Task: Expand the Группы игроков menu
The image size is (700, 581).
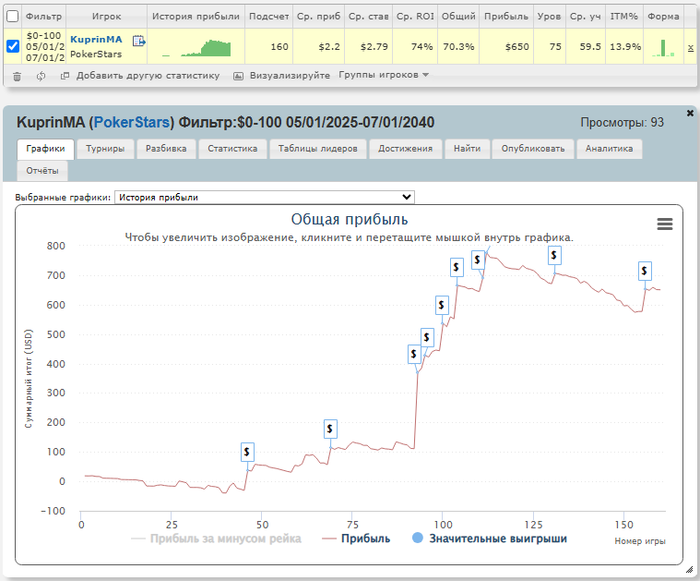Action: pos(383,75)
